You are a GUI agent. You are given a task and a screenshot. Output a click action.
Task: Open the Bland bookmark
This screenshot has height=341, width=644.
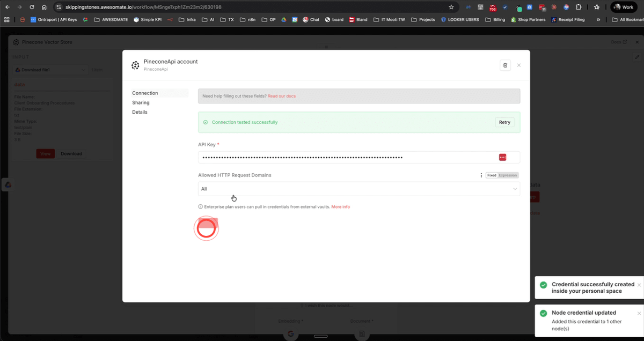(358, 19)
